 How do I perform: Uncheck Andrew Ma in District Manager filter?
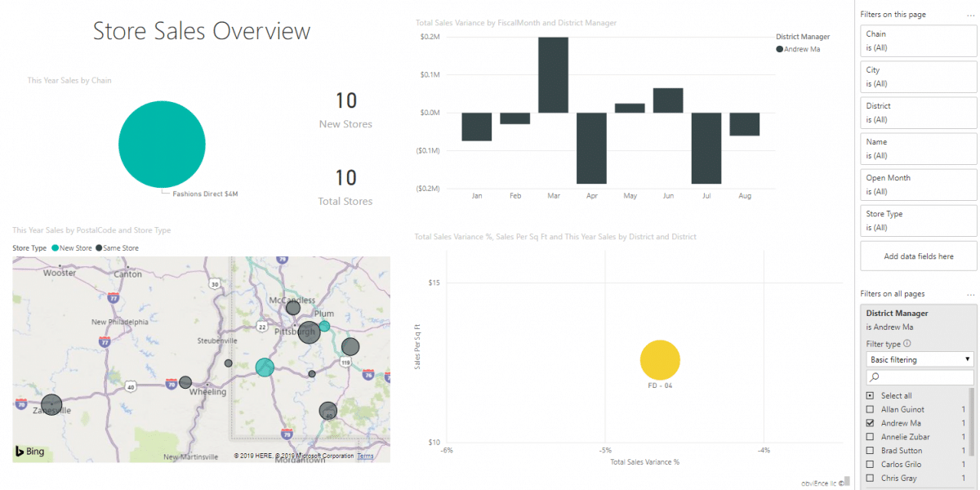pyautogui.click(x=868, y=422)
